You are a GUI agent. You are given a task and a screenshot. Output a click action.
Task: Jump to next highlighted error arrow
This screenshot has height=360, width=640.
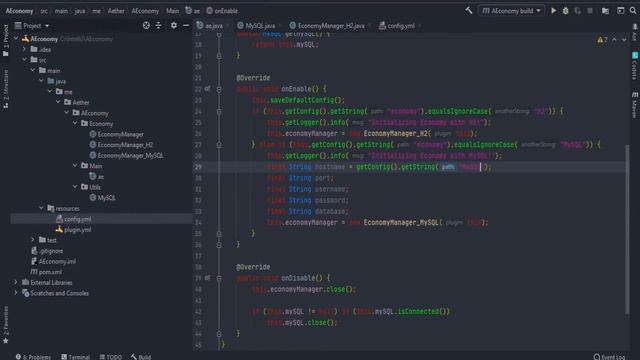pyautogui.click(x=624, y=40)
